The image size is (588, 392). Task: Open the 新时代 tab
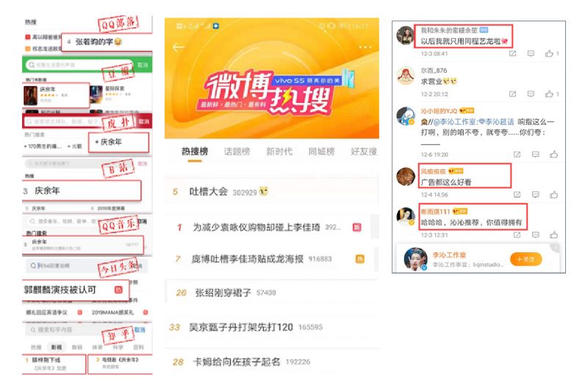point(279,152)
